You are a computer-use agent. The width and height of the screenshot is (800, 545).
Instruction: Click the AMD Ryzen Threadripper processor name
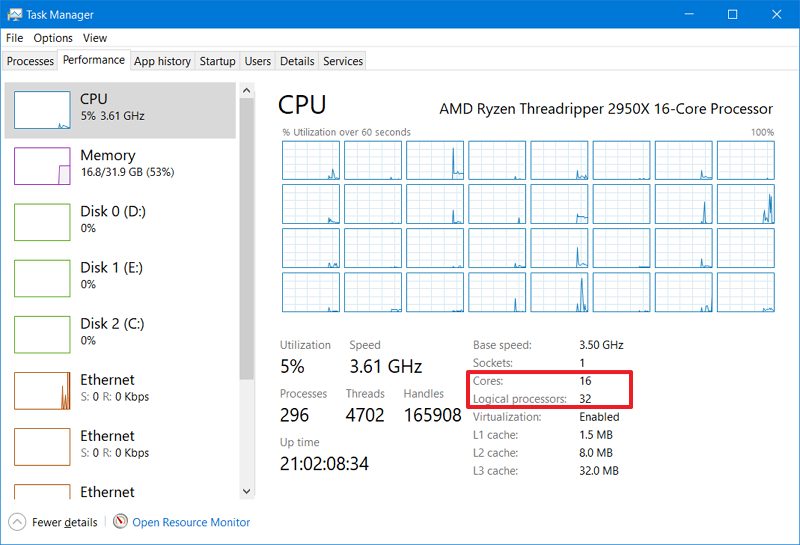tap(606, 109)
